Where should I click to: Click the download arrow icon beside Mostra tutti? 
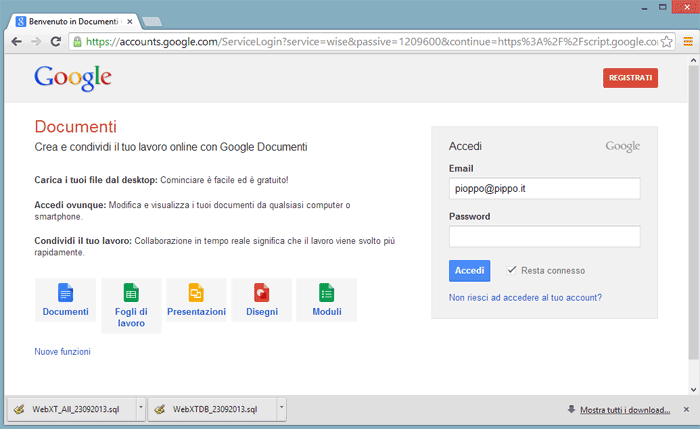571,409
